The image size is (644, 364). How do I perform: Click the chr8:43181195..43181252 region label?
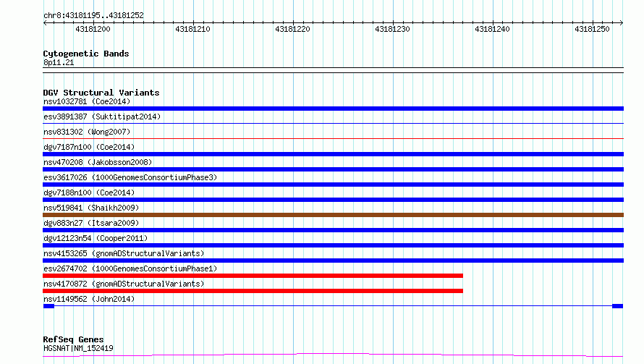click(x=93, y=16)
